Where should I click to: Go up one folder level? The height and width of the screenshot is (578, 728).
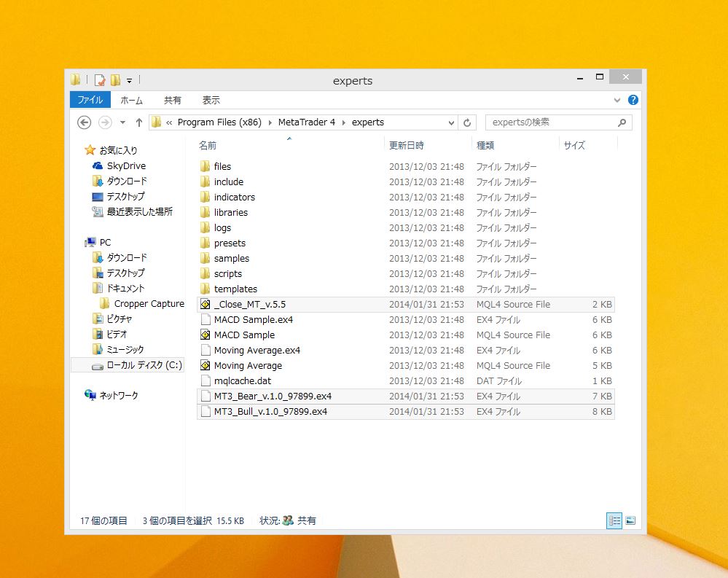click(138, 122)
